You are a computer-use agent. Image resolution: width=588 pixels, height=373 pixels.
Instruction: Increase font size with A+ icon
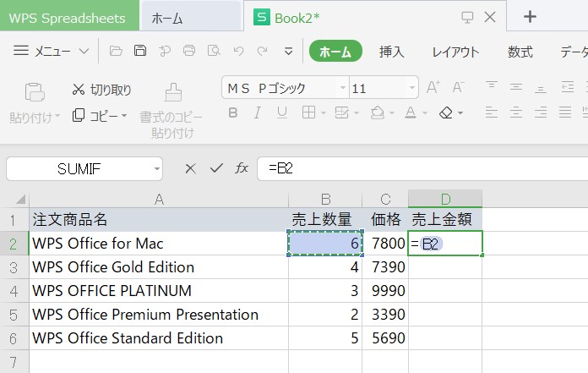click(x=433, y=87)
